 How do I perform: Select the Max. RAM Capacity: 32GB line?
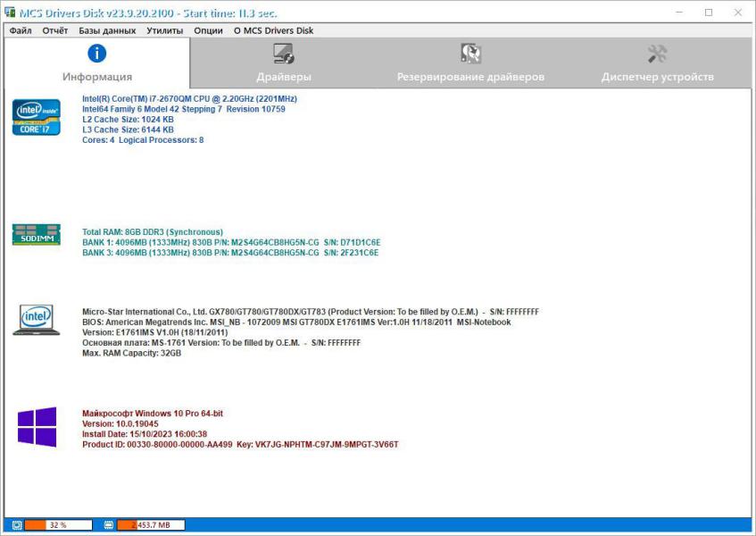131,353
